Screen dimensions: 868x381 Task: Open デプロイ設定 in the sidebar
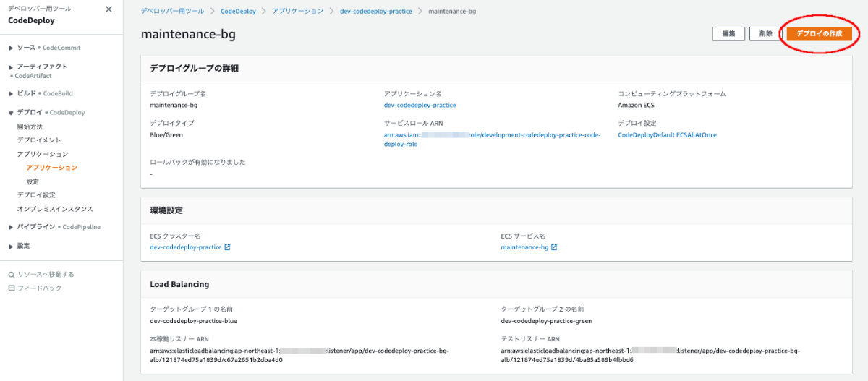point(36,195)
